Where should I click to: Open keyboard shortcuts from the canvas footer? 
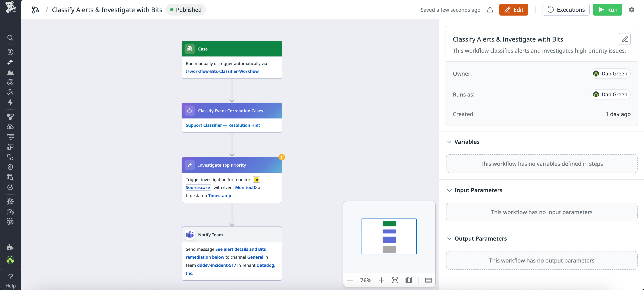[428, 280]
